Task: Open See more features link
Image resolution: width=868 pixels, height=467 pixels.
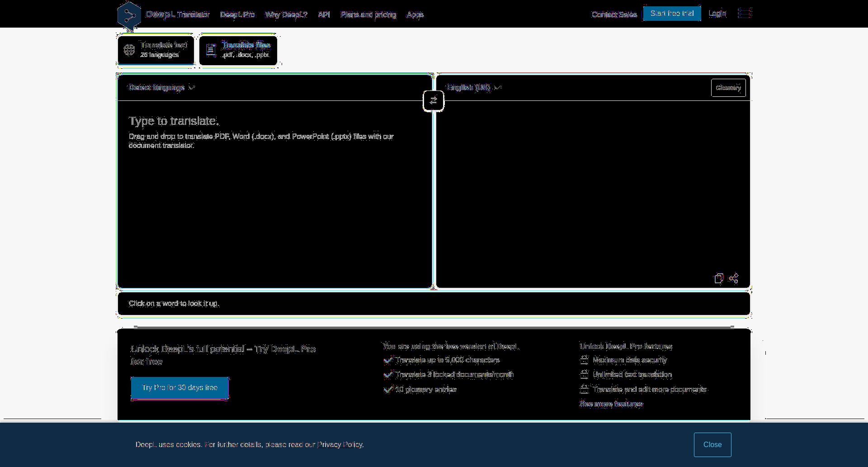Action: point(611,404)
